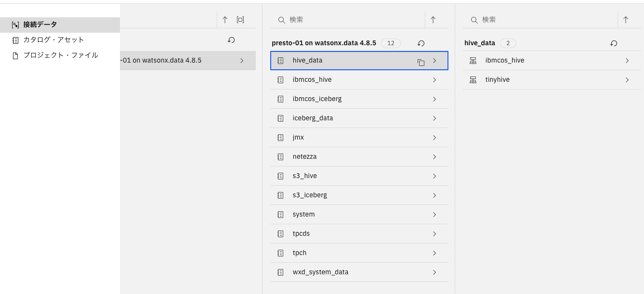Click the up arrow beside presto-01 column search
Viewport: 644px width, 294px height.
point(433,20)
